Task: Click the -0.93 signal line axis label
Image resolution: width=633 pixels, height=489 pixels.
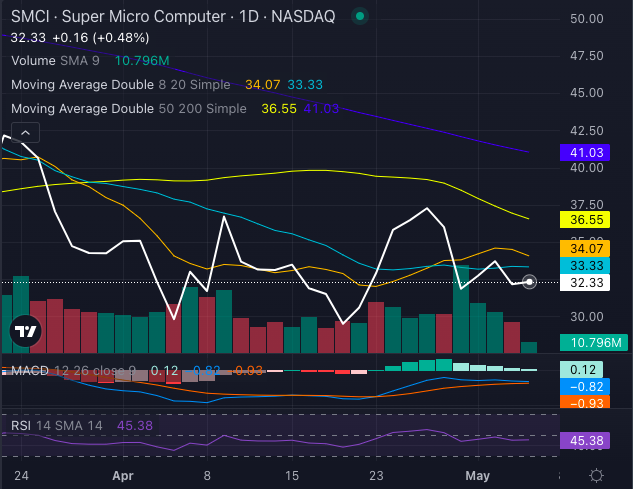Action: [x=585, y=402]
